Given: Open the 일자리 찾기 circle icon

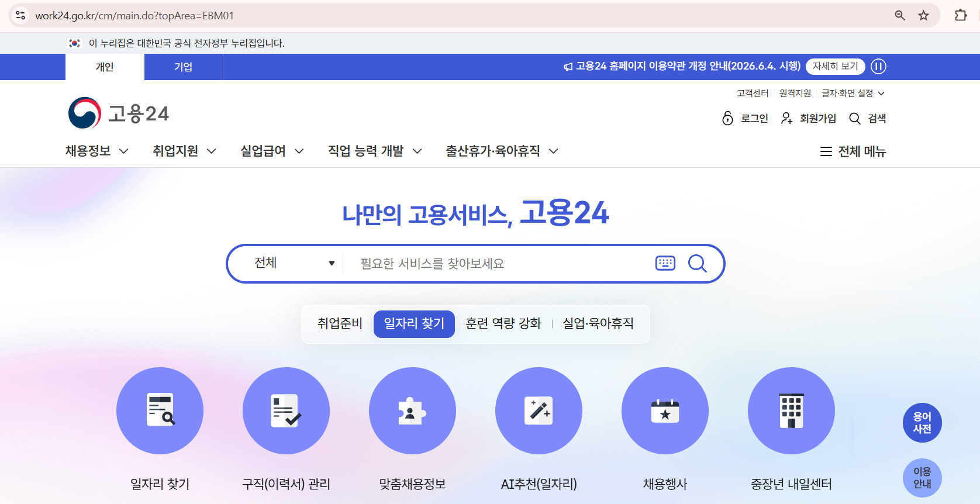Looking at the screenshot, I should click(x=160, y=410).
